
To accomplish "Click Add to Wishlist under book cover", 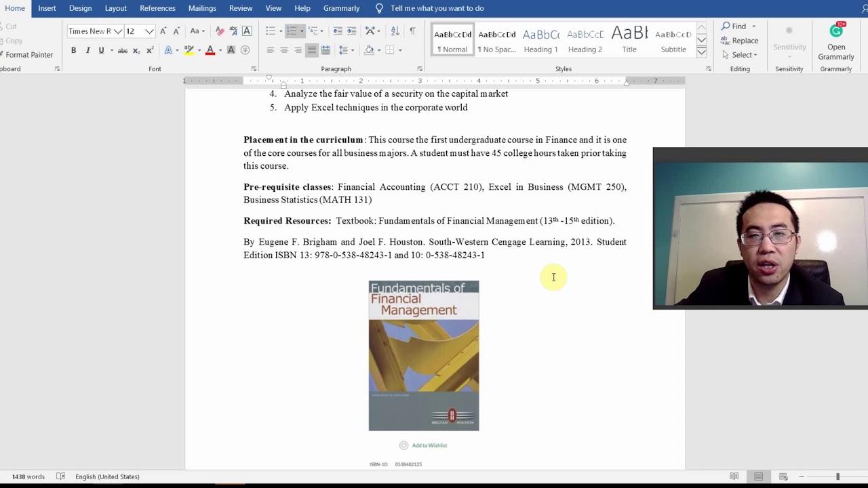I will pos(424,445).
